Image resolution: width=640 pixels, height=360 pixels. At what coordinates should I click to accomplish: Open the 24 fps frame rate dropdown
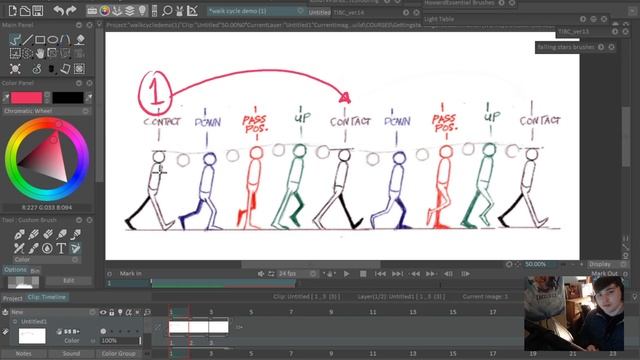(x=297, y=273)
